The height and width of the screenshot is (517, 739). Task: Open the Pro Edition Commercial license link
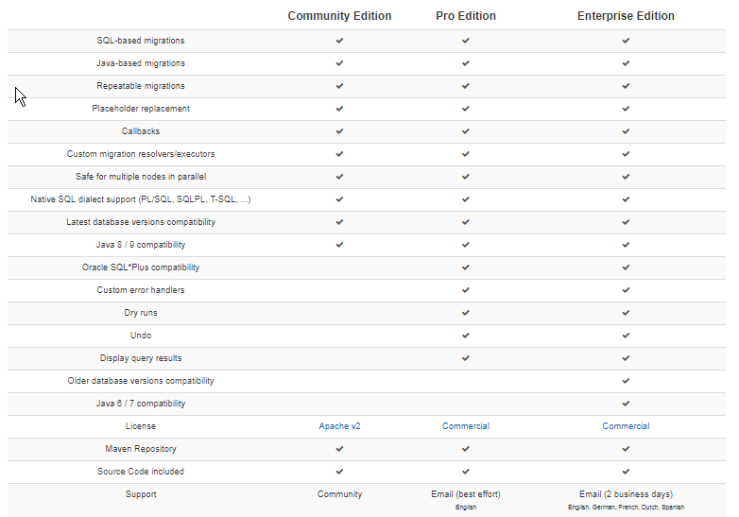click(465, 426)
